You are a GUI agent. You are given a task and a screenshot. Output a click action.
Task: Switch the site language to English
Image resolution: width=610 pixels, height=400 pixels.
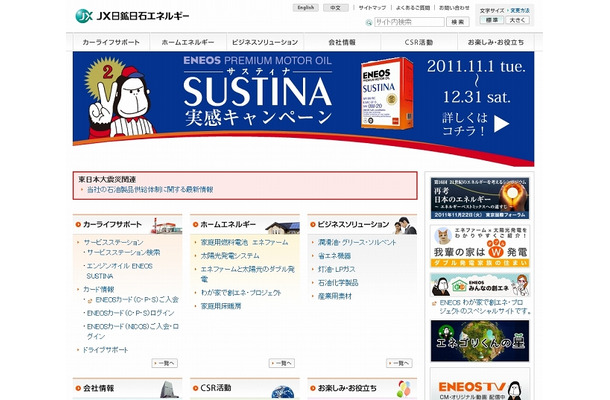305,8
